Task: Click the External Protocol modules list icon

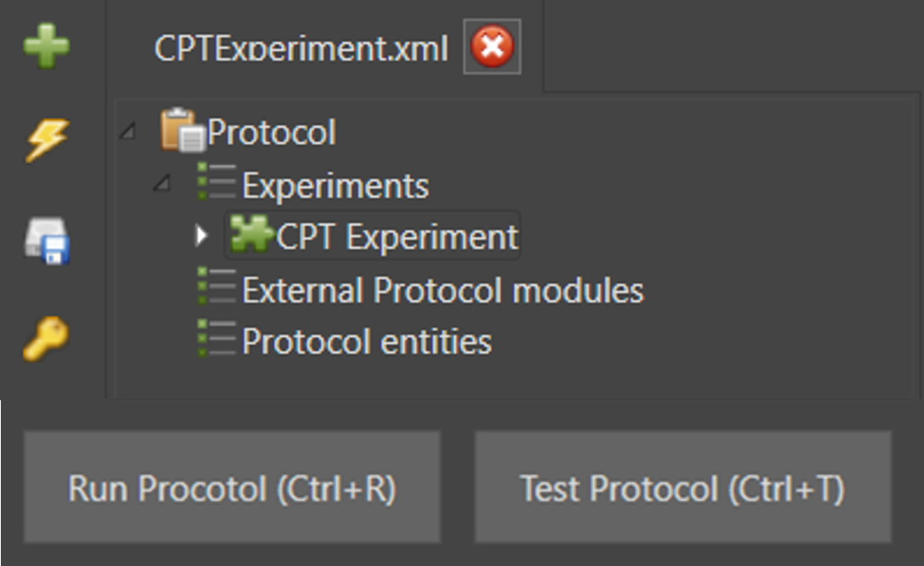Action: click(217, 288)
